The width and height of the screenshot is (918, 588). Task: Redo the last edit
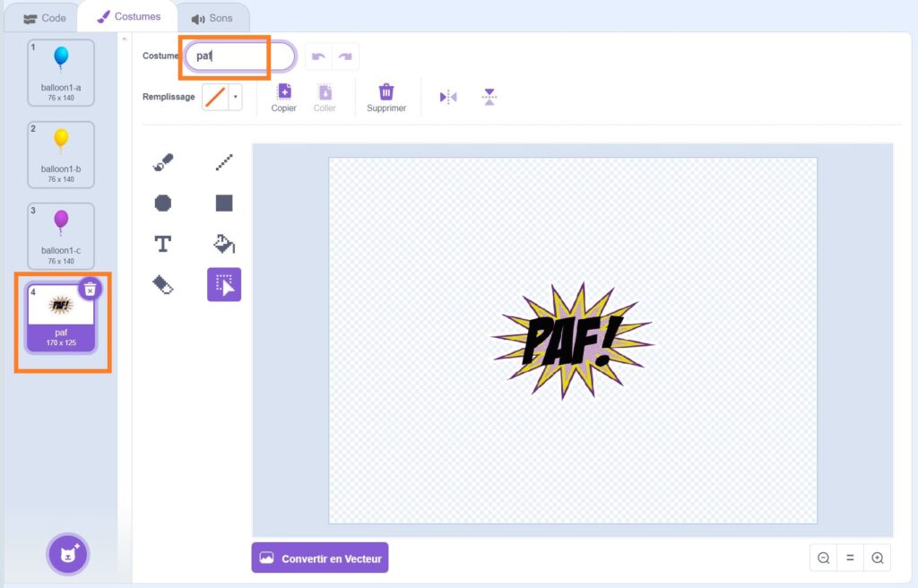(345, 56)
